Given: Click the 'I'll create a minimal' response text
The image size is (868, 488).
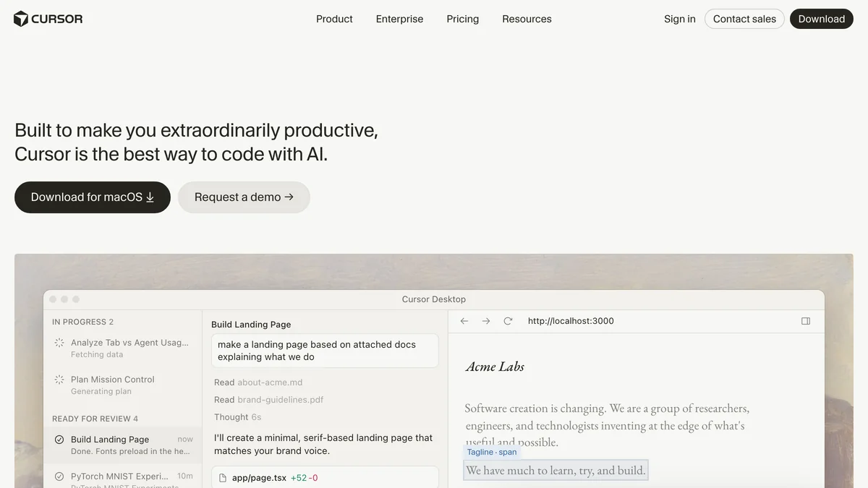Looking at the screenshot, I should pyautogui.click(x=323, y=444).
